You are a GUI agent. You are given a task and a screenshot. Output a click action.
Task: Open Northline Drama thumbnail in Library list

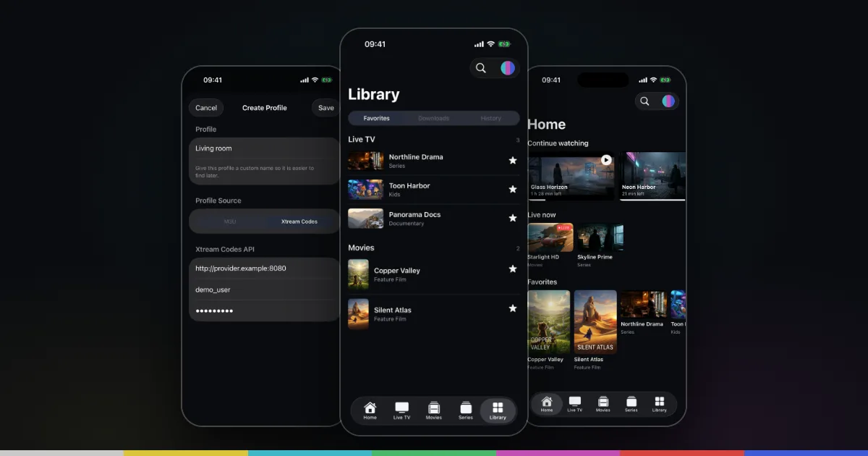(365, 161)
